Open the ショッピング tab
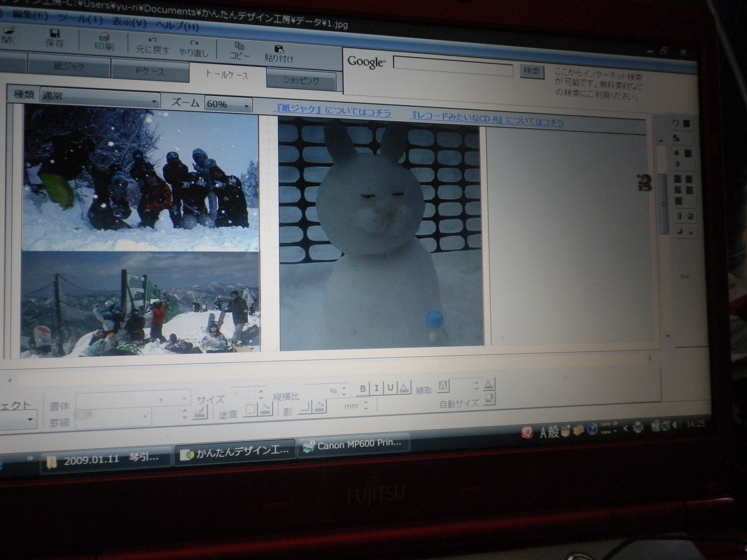The image size is (747, 560). [x=301, y=80]
